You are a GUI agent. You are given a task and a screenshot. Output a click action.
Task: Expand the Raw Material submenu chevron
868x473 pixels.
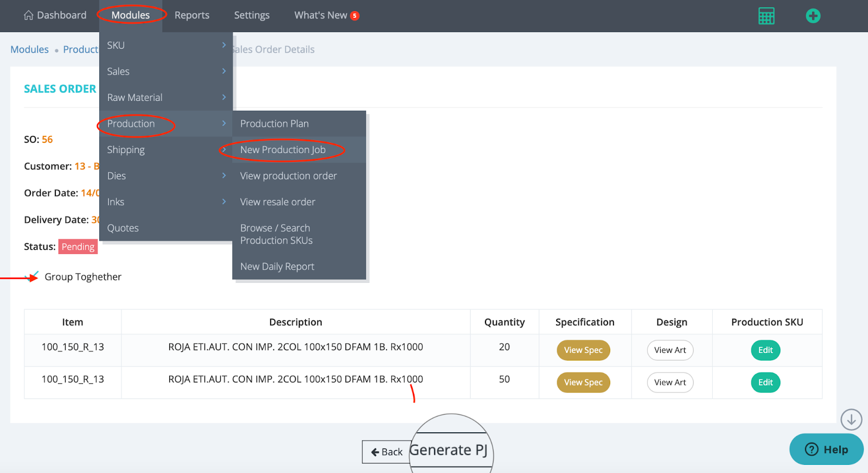[224, 97]
